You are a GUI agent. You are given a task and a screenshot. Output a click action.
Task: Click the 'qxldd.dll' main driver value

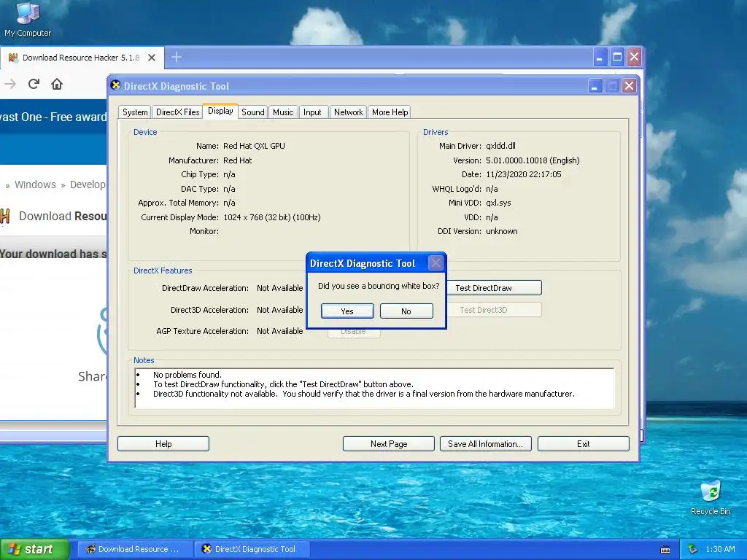(x=500, y=146)
